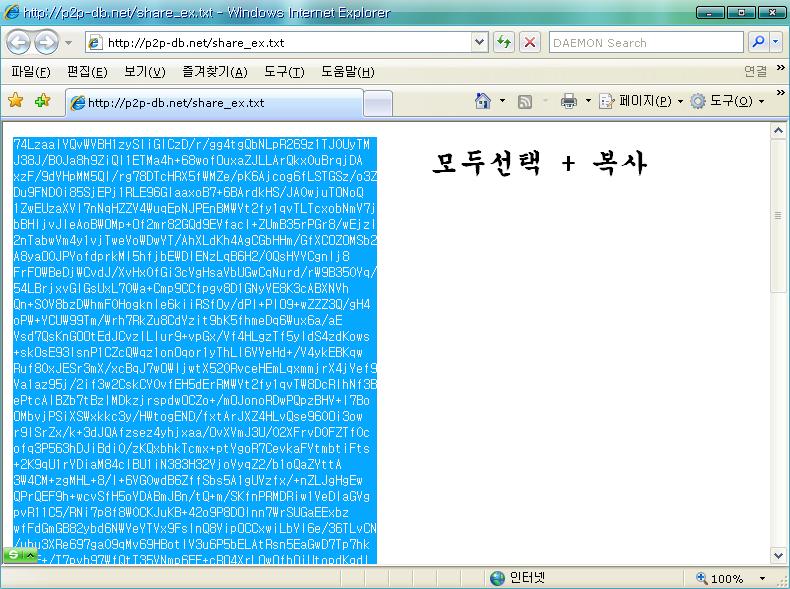Click the Print icon

click(568, 101)
